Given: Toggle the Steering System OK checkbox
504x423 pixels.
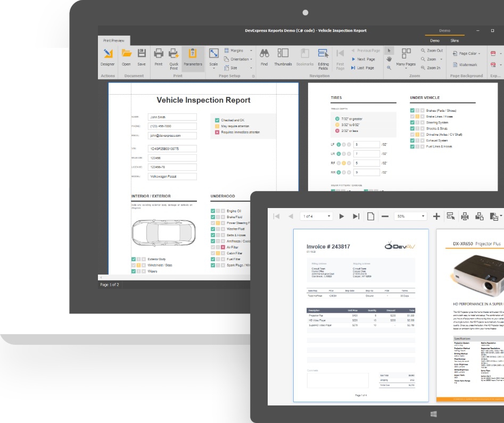Looking at the screenshot, I should pyautogui.click(x=412, y=122).
